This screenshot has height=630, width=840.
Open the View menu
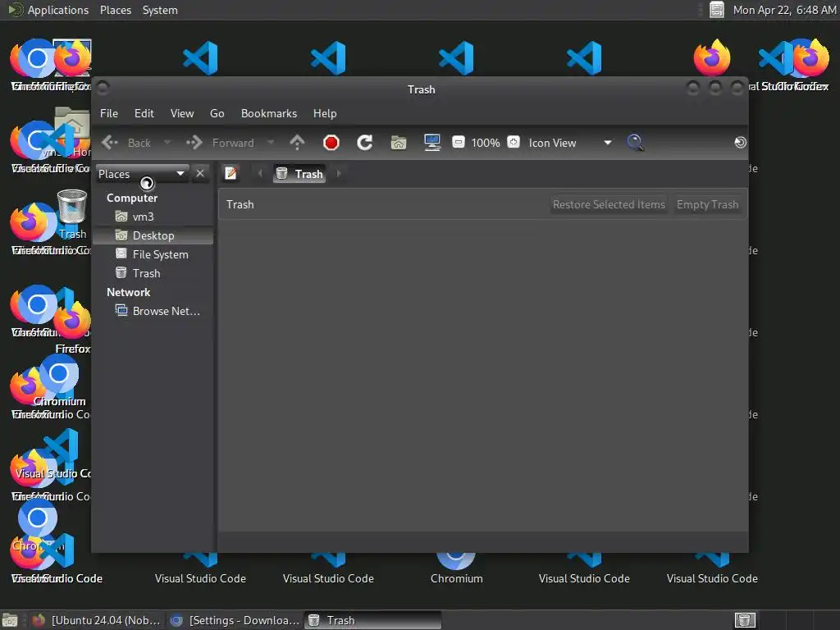[182, 113]
